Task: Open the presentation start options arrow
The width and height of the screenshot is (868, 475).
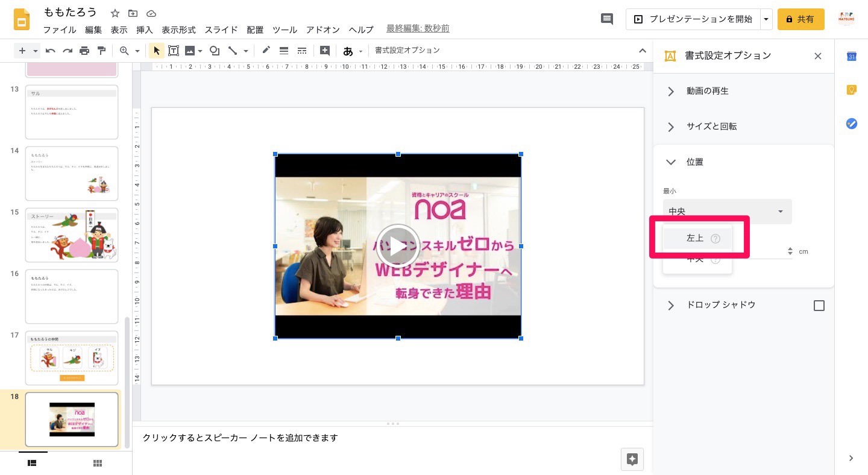Action: click(766, 19)
